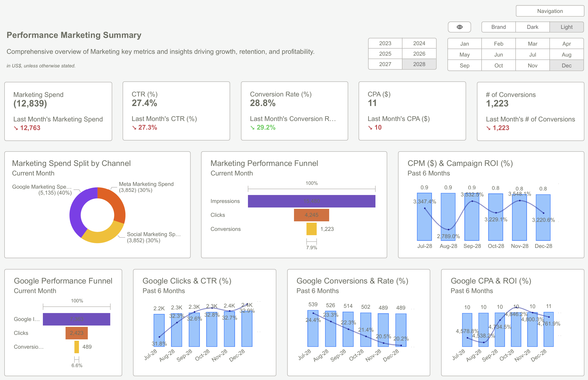Click the orange Clicks funnel bar showing 4,245

point(311,215)
